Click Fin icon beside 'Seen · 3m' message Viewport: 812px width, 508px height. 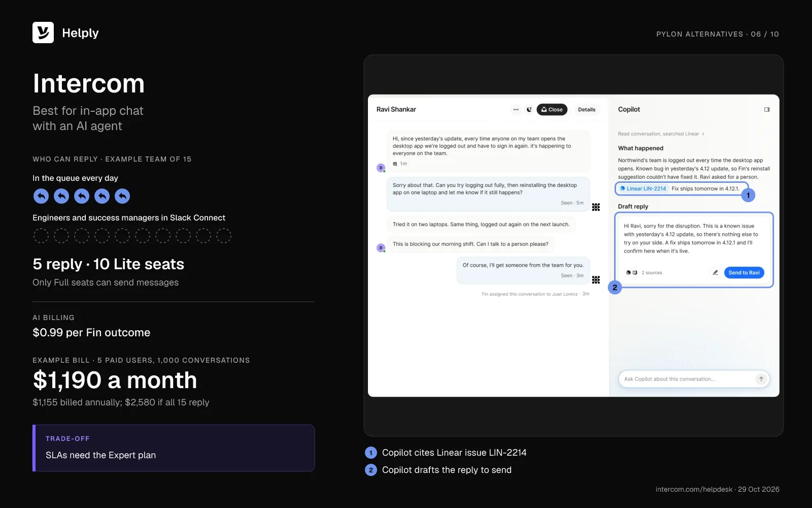[596, 280]
